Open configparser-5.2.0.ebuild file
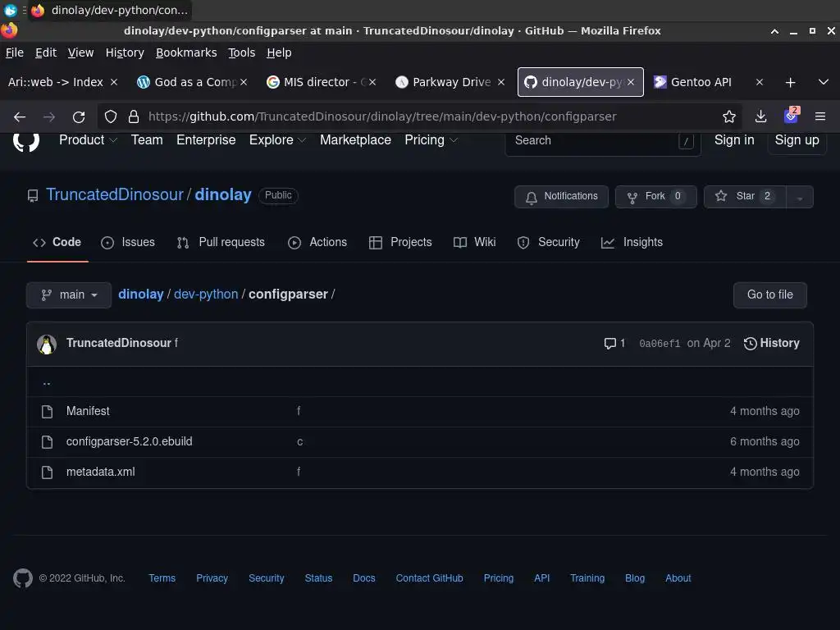The width and height of the screenshot is (840, 630). [x=129, y=442]
